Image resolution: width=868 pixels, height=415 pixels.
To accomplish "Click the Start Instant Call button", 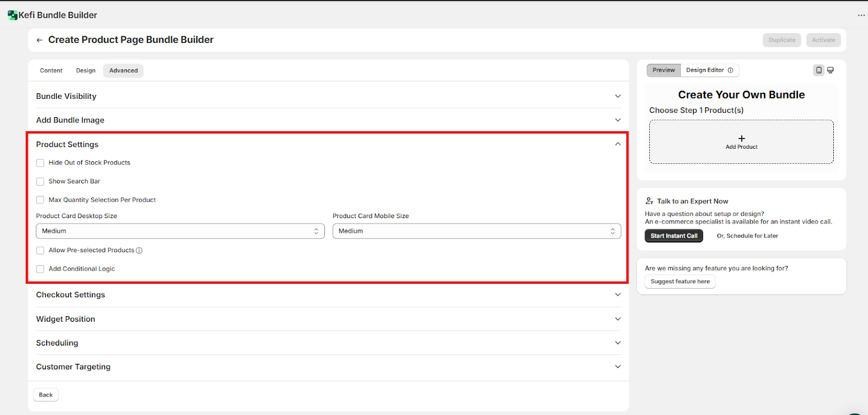I will point(674,236).
